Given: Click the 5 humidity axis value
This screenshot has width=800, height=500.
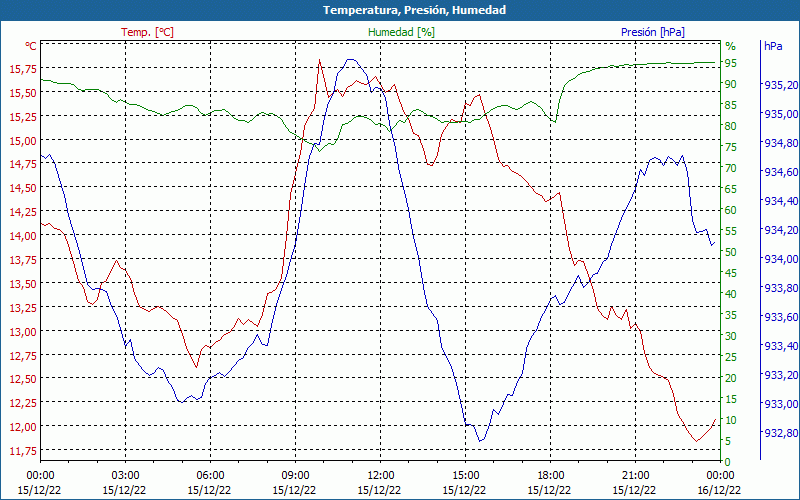Looking at the screenshot, I should [728, 441].
